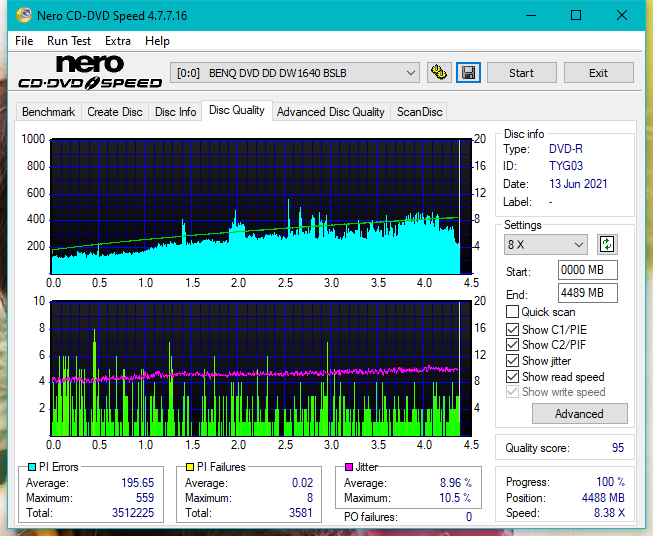This screenshot has height=536, width=653.
Task: Switch to the Advanced Disc Quality tab
Action: [331, 112]
